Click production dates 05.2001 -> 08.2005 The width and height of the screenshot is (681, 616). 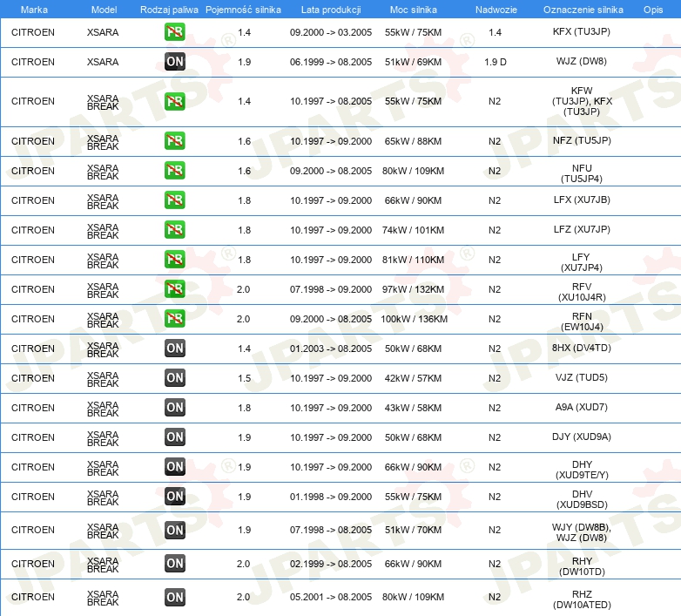[x=331, y=597]
